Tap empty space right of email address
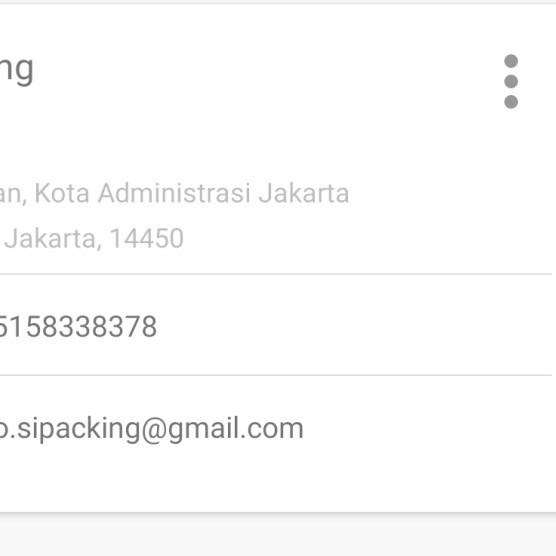The width and height of the screenshot is (556, 556). [x=427, y=429]
